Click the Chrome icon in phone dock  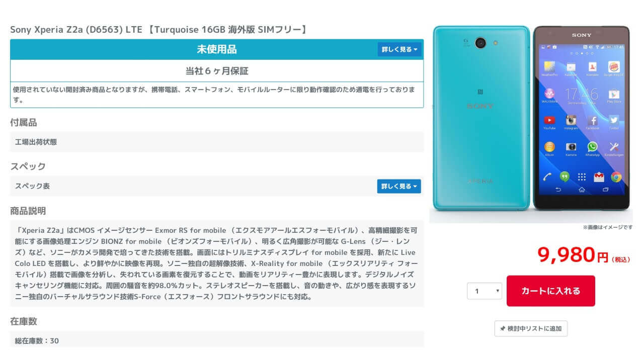616,177
